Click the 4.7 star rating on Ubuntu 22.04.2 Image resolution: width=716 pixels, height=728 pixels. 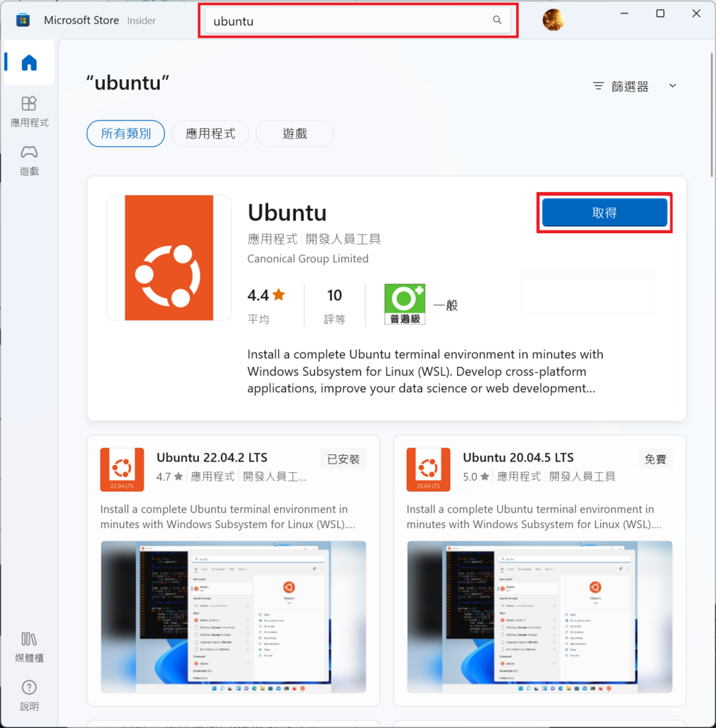169,477
